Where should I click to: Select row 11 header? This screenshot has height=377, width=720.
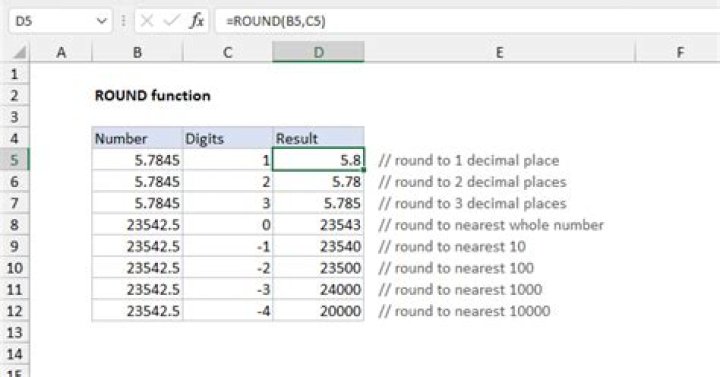click(x=15, y=289)
